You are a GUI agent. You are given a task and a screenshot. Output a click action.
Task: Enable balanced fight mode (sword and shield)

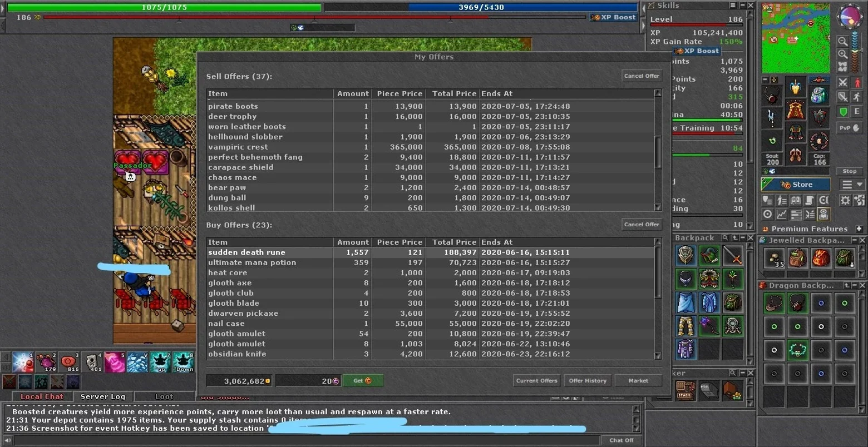click(x=844, y=97)
